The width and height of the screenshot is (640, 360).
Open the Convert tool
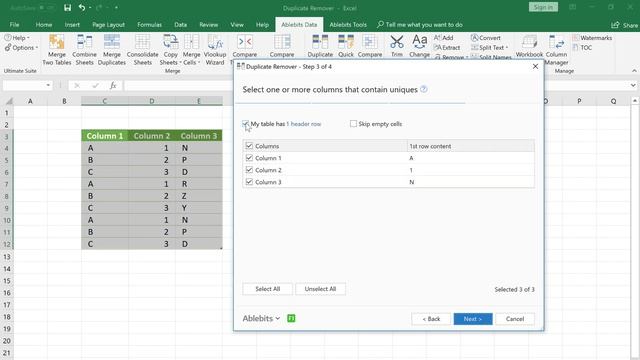486,38
